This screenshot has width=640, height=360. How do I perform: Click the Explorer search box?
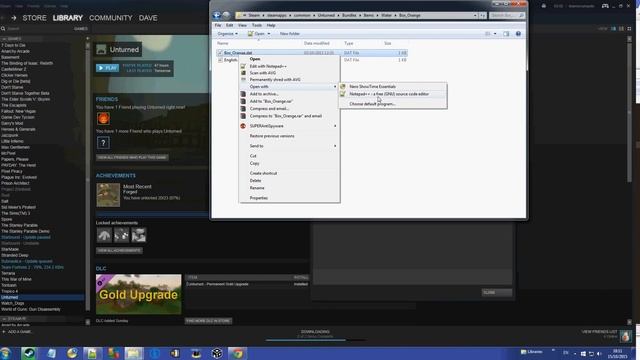(x=507, y=16)
